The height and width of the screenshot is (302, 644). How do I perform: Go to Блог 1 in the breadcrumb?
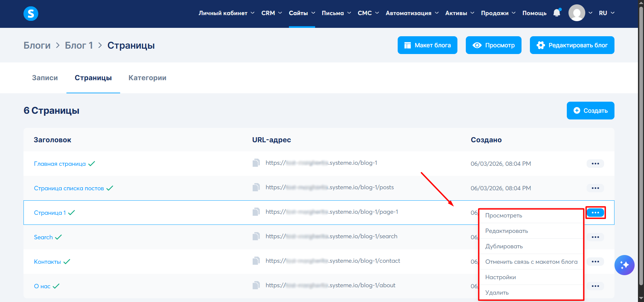tap(79, 45)
